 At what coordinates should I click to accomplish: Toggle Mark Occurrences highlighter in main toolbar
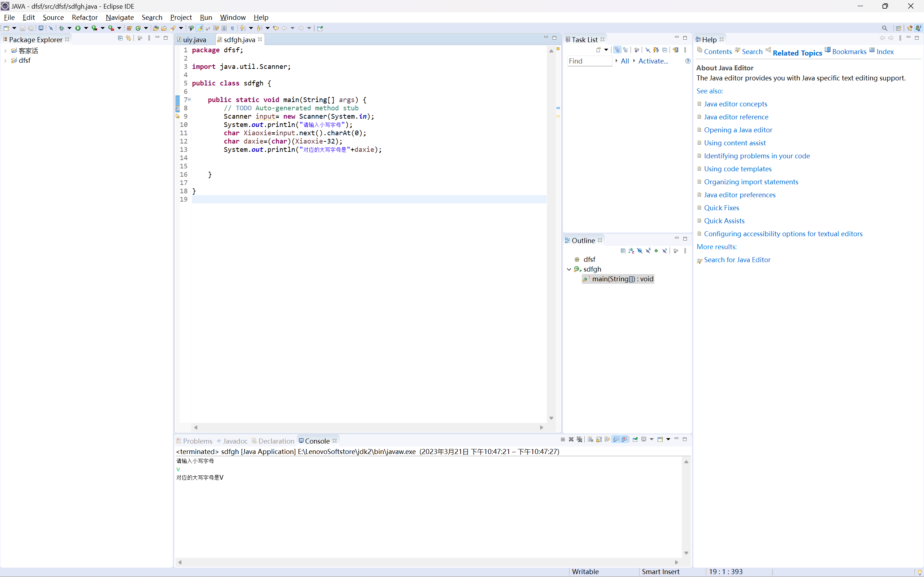point(200,28)
